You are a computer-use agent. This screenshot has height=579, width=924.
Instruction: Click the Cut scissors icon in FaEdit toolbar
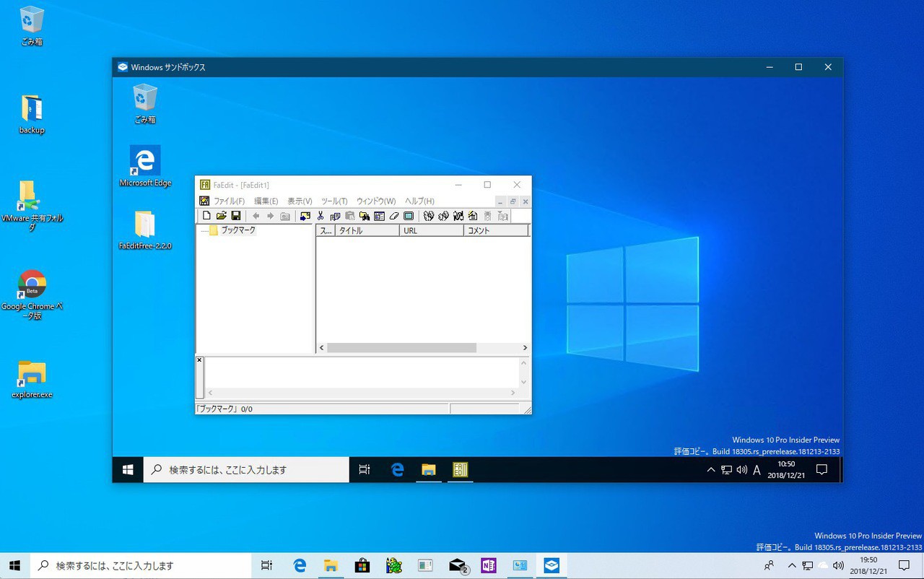tap(321, 216)
